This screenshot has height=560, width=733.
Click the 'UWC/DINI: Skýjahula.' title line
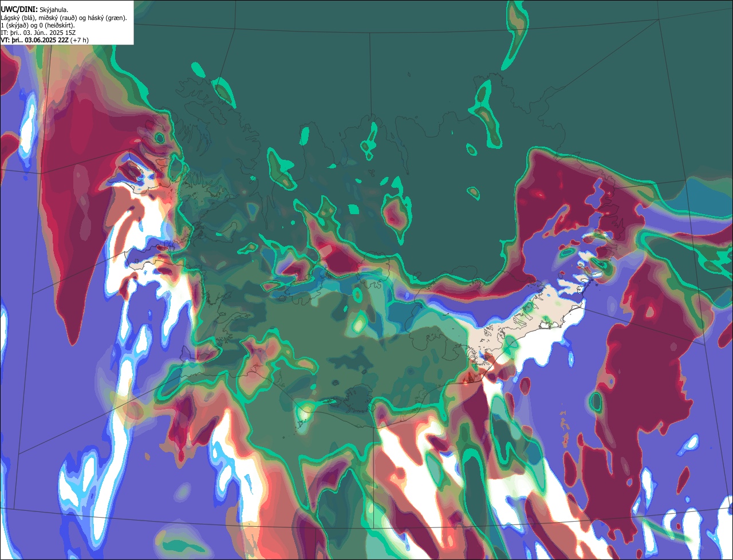34,10
